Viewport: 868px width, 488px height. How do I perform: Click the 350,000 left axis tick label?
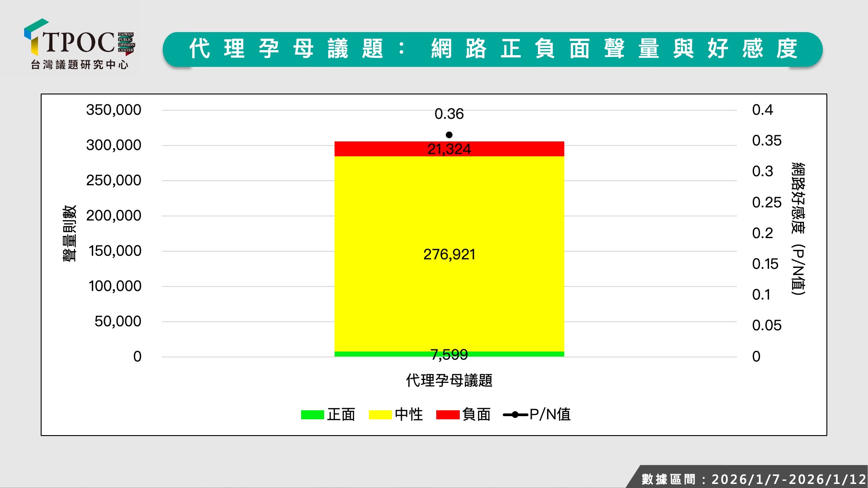click(113, 110)
